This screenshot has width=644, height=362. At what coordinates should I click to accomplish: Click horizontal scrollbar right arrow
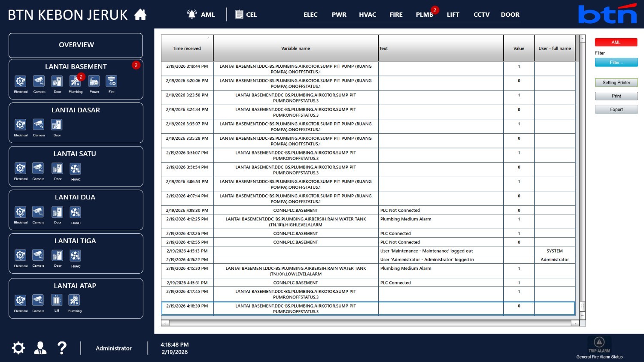tap(575, 323)
